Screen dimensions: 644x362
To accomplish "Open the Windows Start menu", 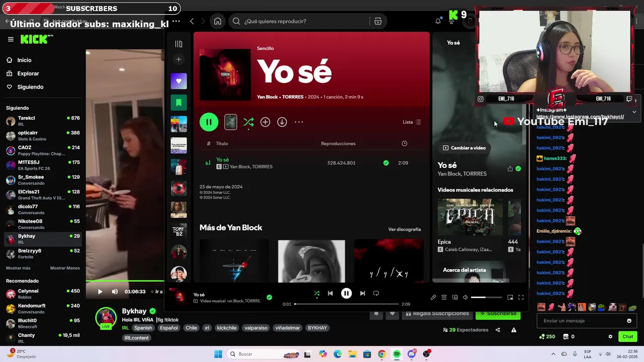I will coord(218,354).
